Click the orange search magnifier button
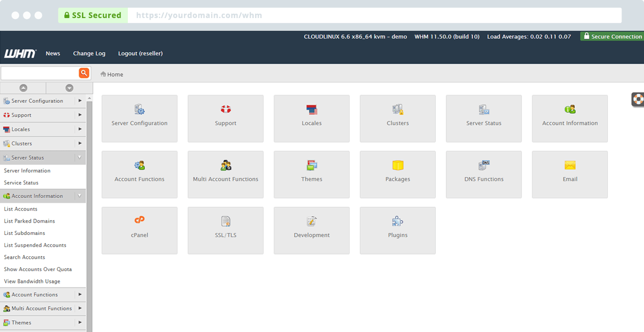 pos(84,73)
